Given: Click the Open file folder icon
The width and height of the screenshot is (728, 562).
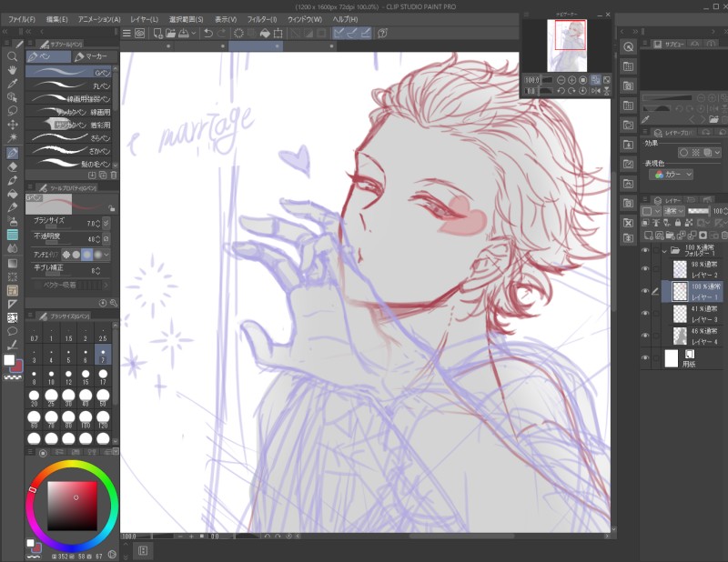Looking at the screenshot, I should pyautogui.click(x=170, y=33).
